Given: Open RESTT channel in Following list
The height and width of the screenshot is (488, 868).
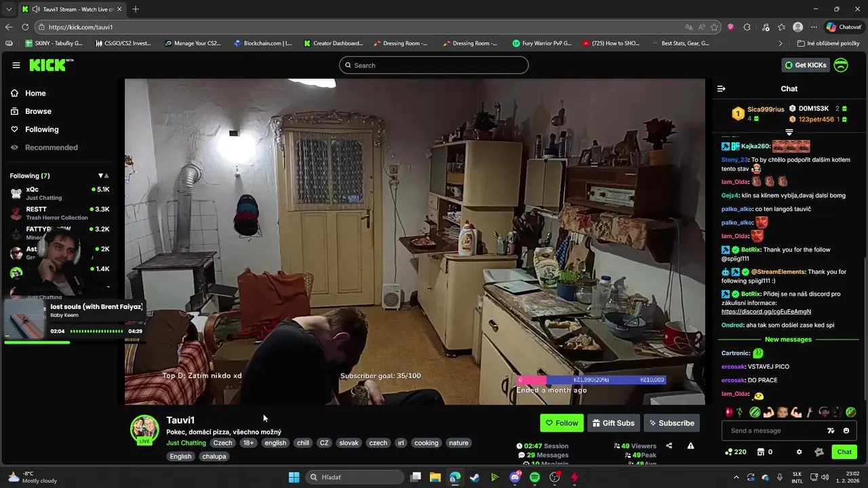Looking at the screenshot, I should [x=59, y=213].
